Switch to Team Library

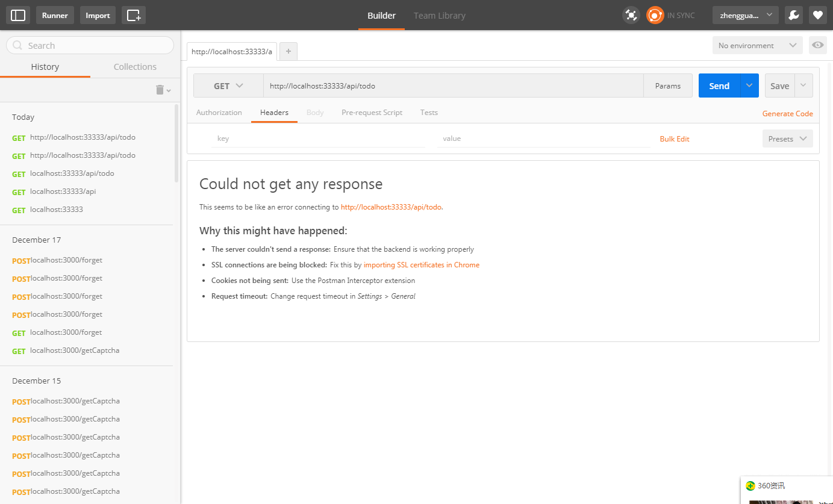click(x=440, y=16)
